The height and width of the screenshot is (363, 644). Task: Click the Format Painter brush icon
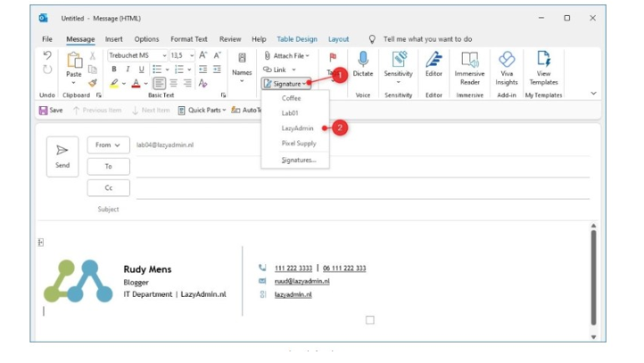91,83
